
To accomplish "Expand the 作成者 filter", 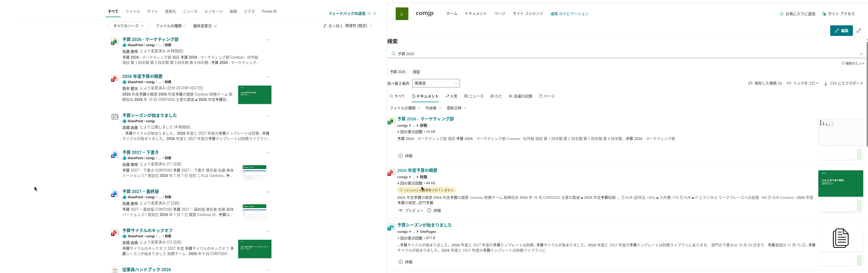I will (x=433, y=108).
